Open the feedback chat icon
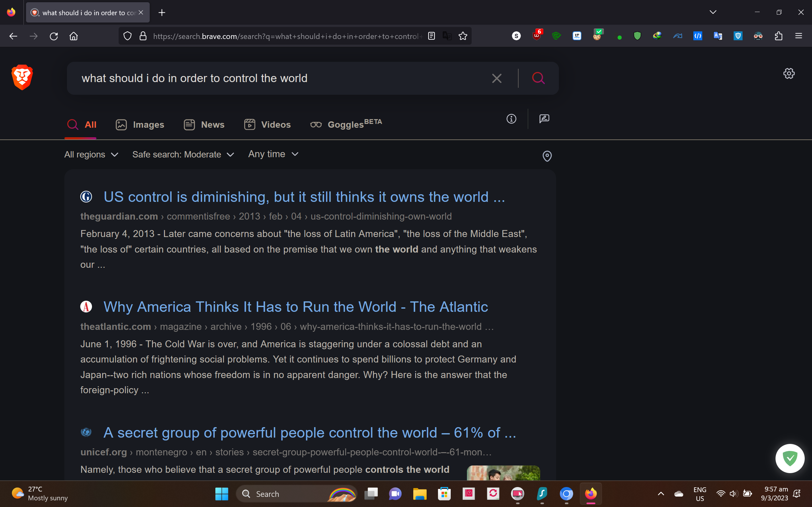Screen dimensions: 812x507 544,119
